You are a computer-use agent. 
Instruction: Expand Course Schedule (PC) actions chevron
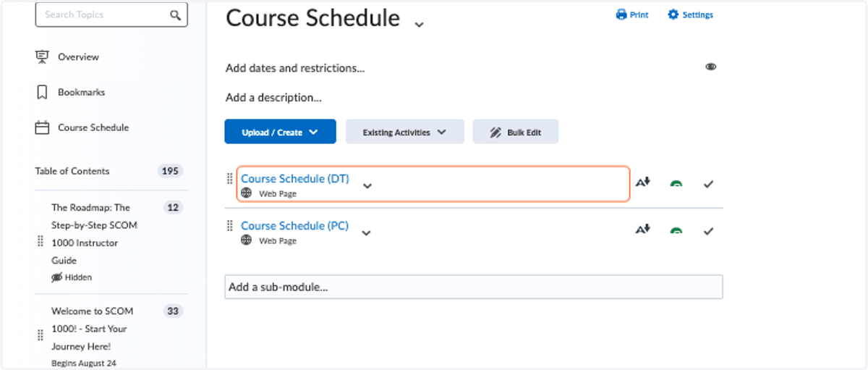click(x=367, y=233)
